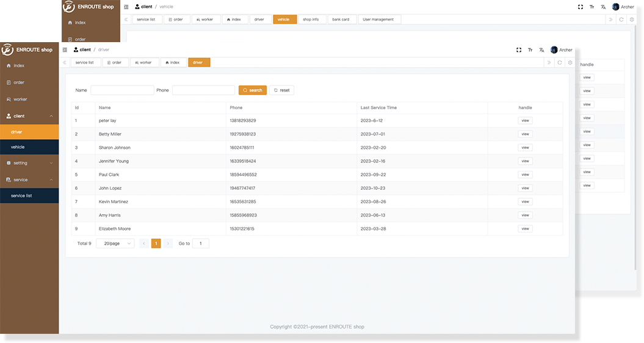Select the bank card tab
The width and height of the screenshot is (644, 343).
pos(341,20)
